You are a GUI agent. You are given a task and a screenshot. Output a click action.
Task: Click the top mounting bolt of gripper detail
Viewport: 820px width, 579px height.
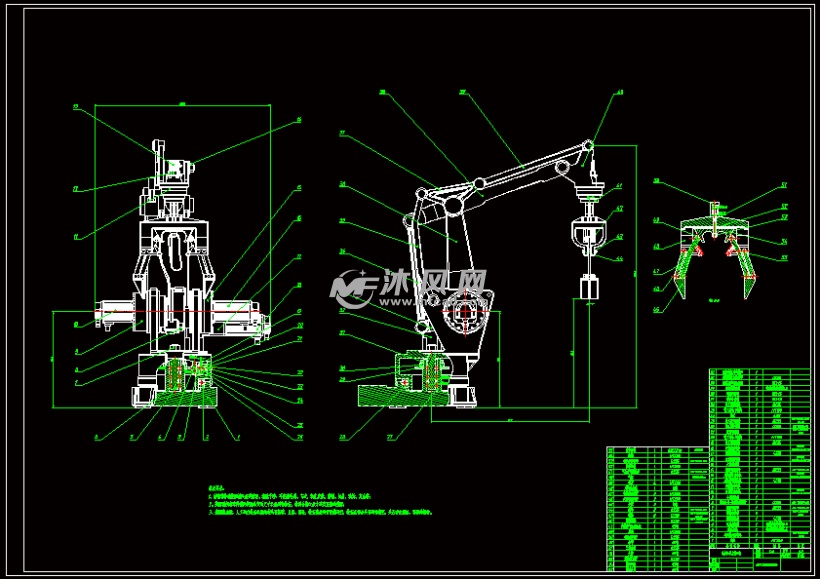(716, 209)
